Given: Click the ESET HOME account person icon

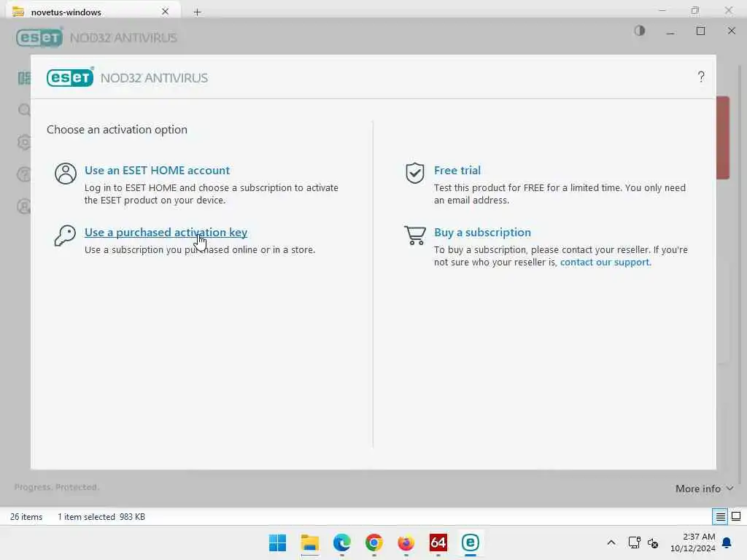Looking at the screenshot, I should pos(65,174).
